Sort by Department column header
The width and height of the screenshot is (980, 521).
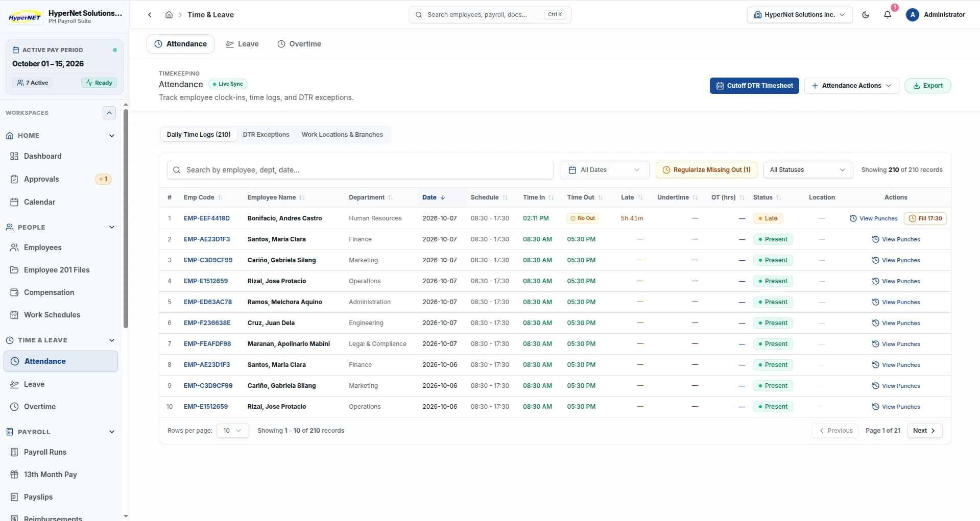[x=371, y=197]
